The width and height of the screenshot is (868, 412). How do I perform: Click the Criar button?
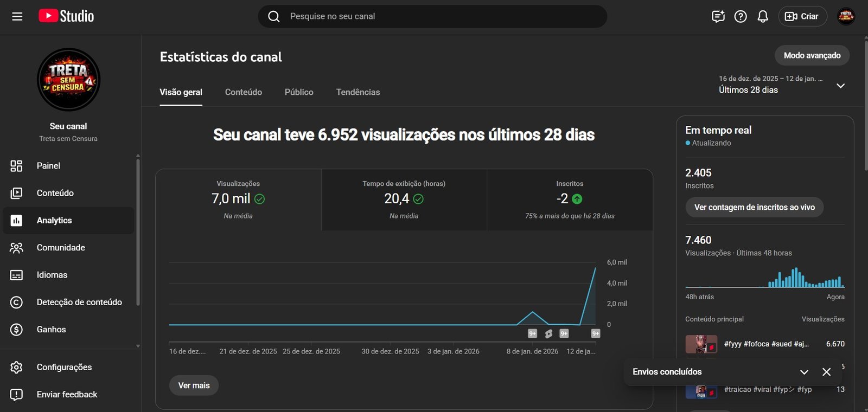[802, 16]
